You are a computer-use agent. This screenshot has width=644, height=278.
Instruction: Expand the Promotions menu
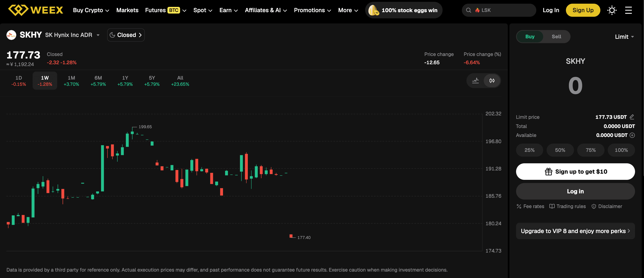(313, 10)
